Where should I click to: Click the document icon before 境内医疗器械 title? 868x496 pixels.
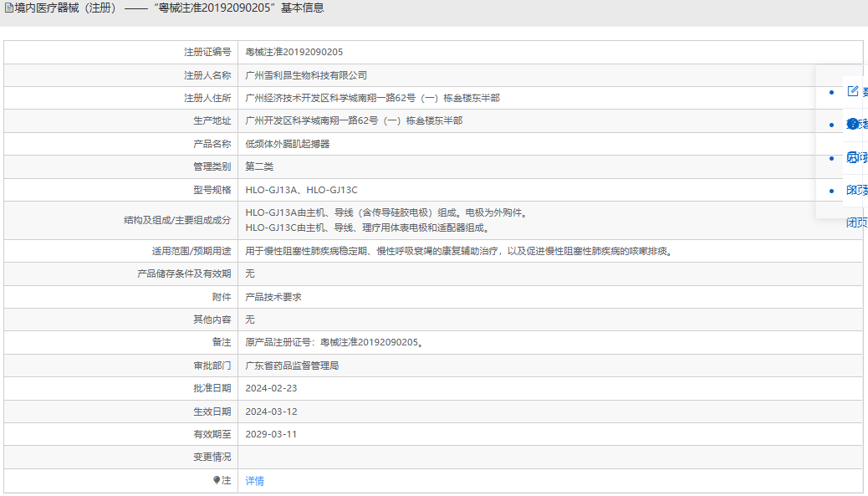coord(9,8)
